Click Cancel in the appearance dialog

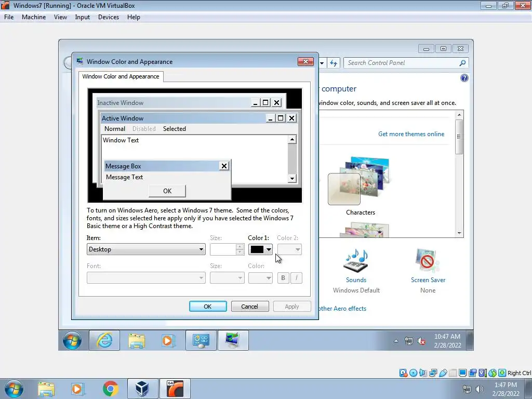[x=250, y=307]
